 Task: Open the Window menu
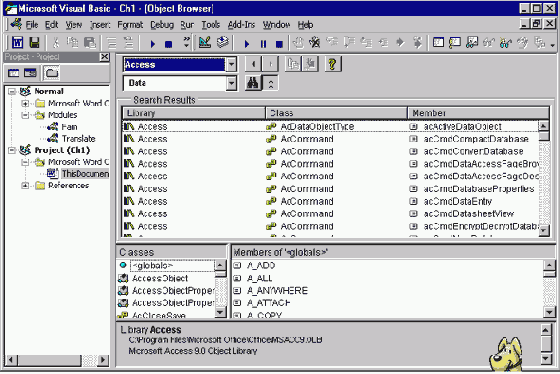(x=276, y=25)
